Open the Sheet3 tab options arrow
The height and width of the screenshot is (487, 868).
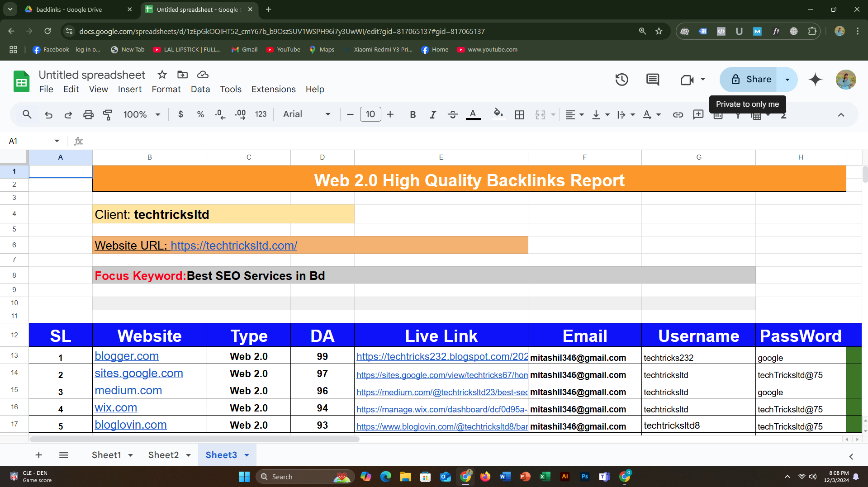247,455
